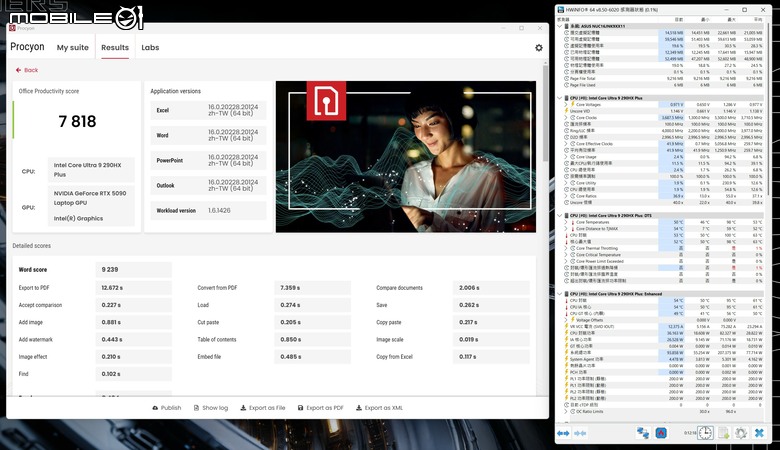Click the Page File Total row icon
Screen dimensions: 780x450
pyautogui.click(x=567, y=79)
